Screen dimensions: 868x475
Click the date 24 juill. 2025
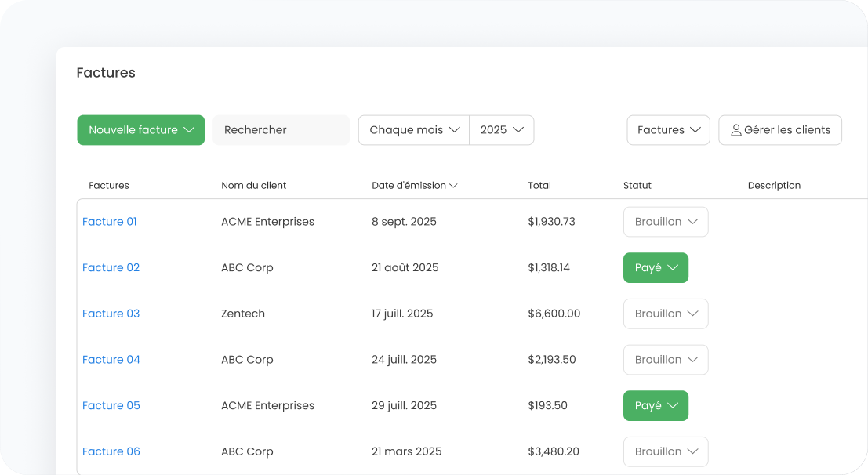(x=404, y=359)
